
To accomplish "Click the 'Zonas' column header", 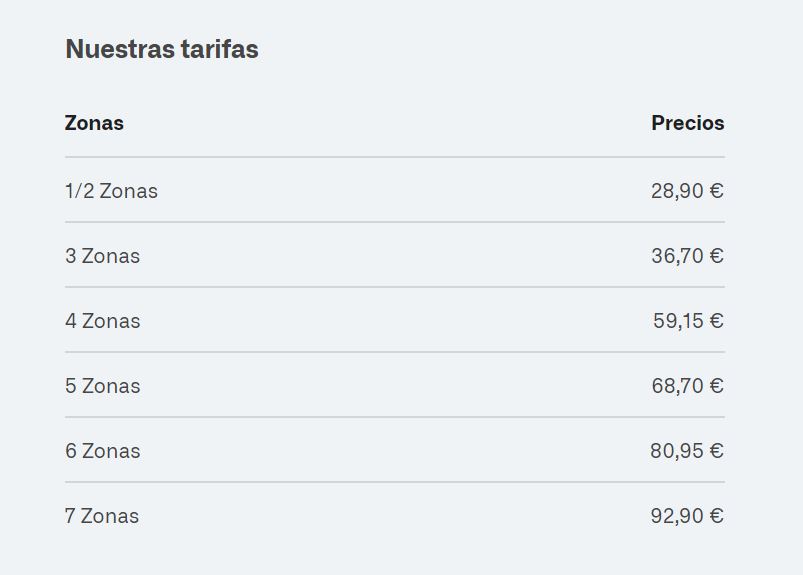I will (94, 123).
